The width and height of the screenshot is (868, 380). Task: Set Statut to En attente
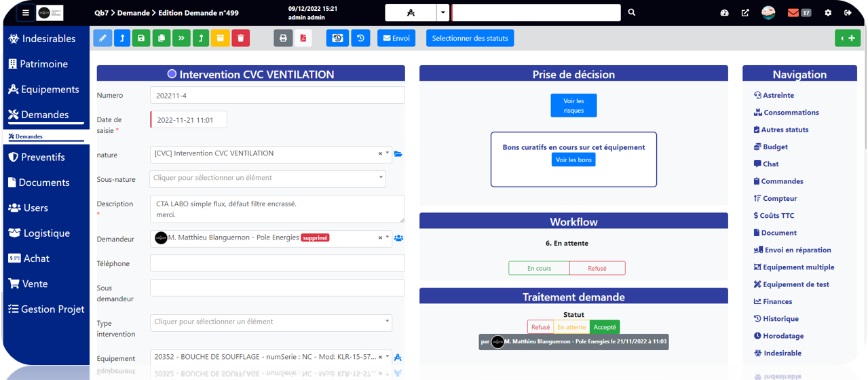tap(571, 327)
